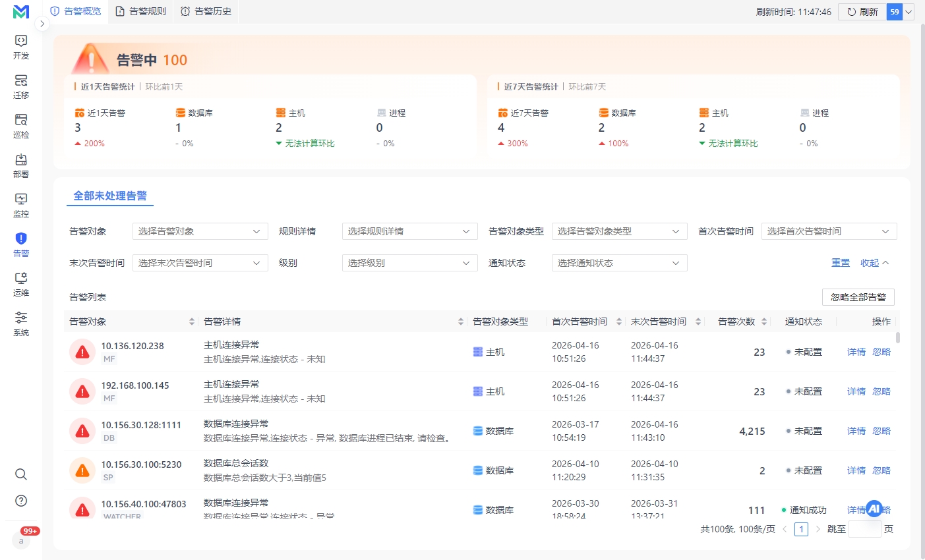925x560 pixels.
Task: Click the 跳至 page number input
Action: coord(865,529)
